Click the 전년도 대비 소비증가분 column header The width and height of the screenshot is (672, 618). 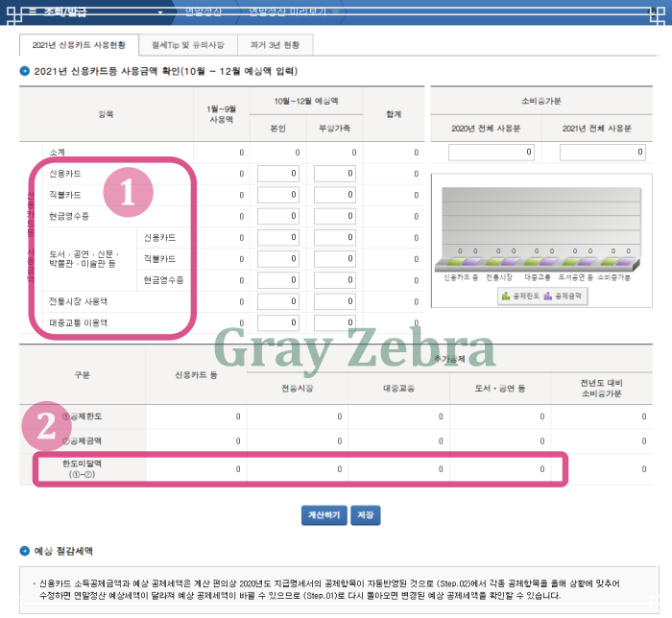pyautogui.click(x=601, y=388)
